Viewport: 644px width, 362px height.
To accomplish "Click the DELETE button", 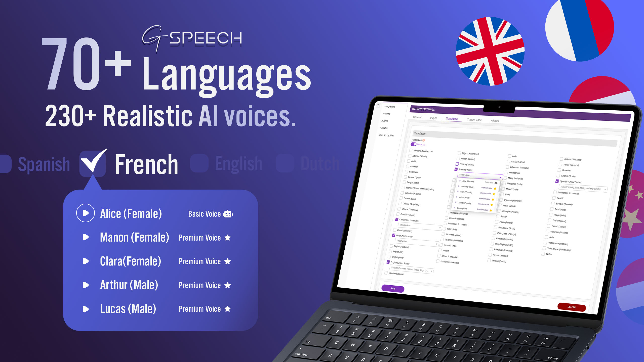I will [572, 305].
